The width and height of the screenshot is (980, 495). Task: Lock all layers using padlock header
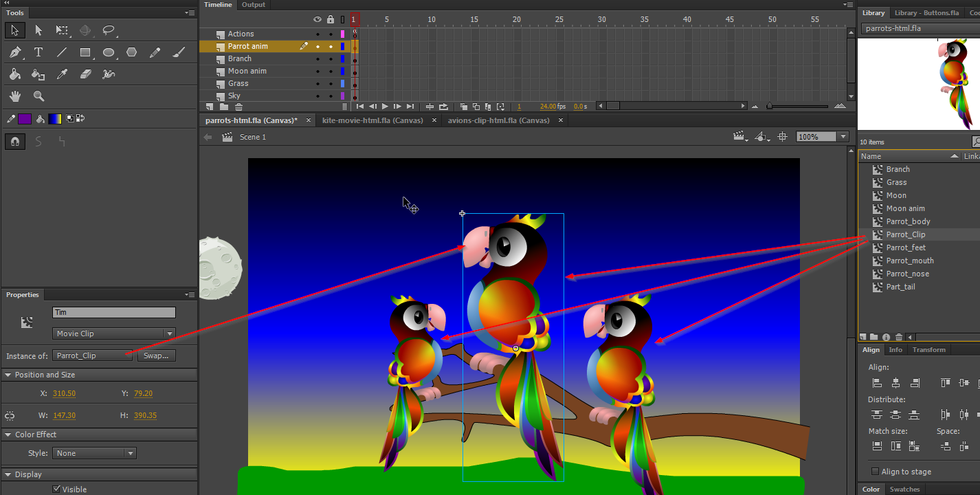click(x=331, y=19)
